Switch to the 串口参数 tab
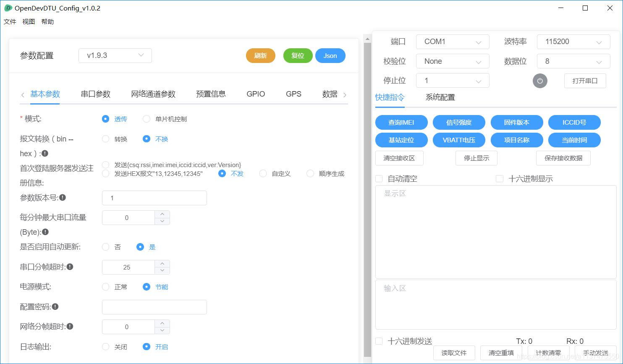623x364 pixels. point(95,94)
